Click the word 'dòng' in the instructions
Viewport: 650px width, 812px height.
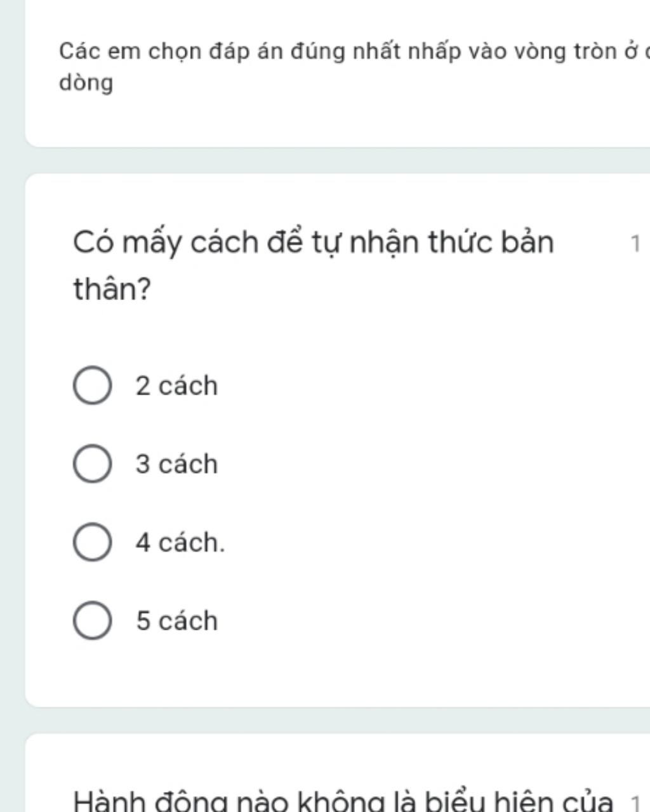tap(86, 83)
